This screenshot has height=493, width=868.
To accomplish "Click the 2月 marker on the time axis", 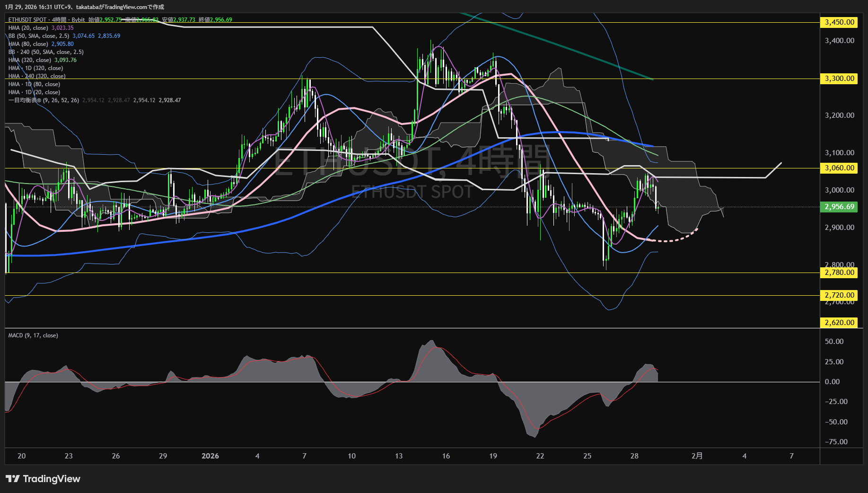I will pyautogui.click(x=697, y=456).
